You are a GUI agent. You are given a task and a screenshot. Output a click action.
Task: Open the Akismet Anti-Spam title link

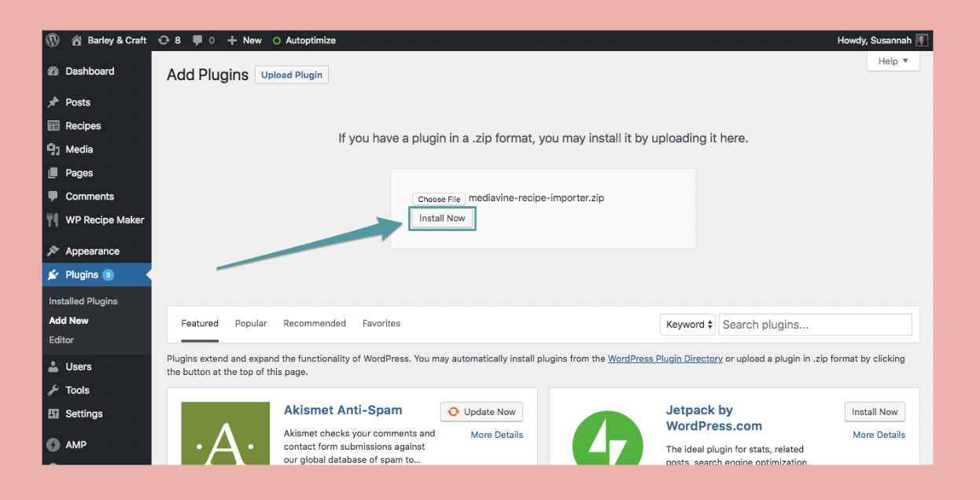(343, 410)
